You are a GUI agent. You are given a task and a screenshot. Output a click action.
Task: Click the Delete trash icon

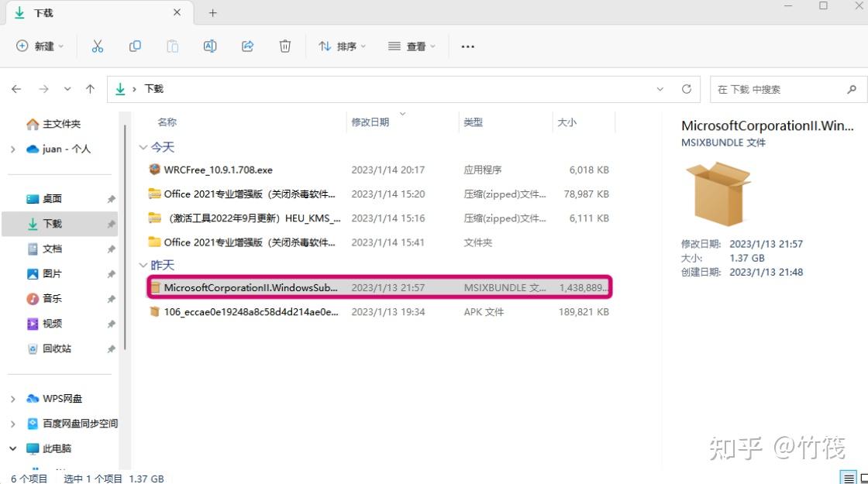(284, 46)
